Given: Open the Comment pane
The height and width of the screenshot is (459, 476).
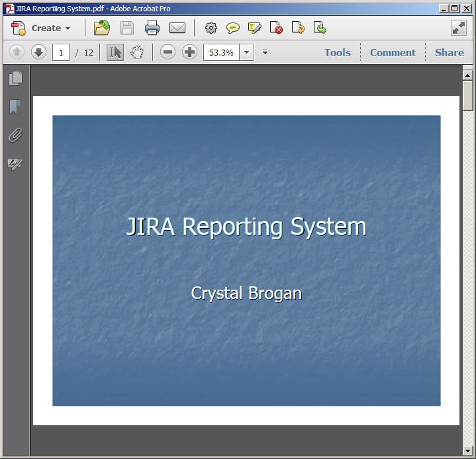Looking at the screenshot, I should [x=393, y=52].
